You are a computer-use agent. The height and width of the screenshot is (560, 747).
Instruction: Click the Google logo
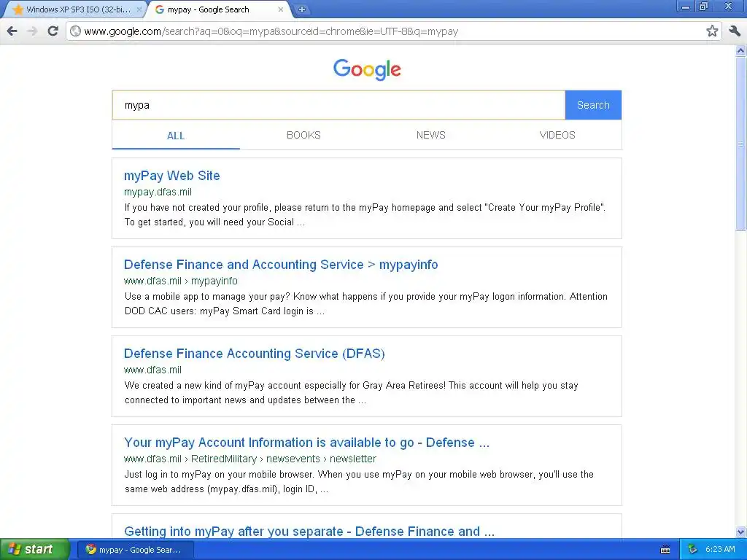[x=367, y=69]
